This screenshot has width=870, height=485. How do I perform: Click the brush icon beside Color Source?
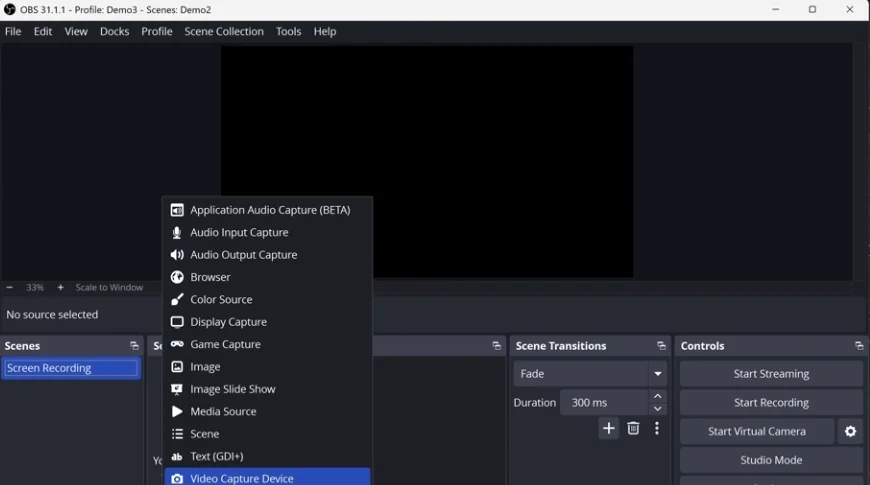pos(177,300)
